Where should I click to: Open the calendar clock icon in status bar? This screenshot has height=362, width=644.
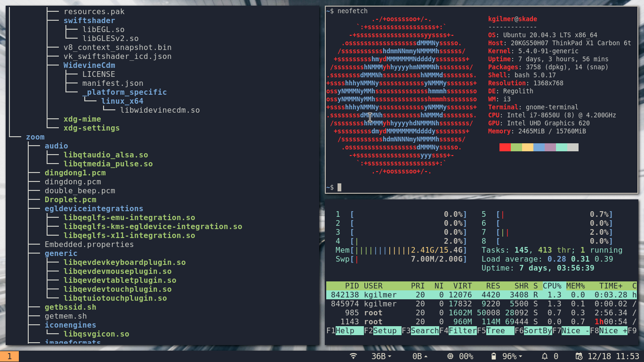pyautogui.click(x=579, y=356)
